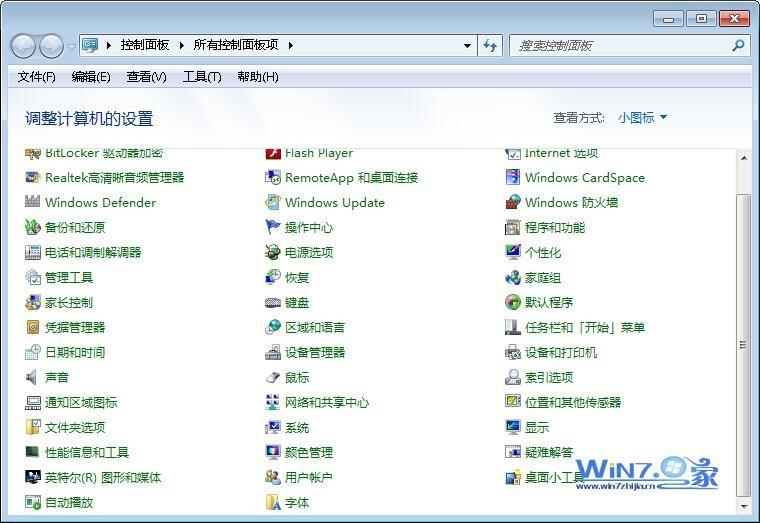
Task: Open the 声音 speaker icon
Action: (x=32, y=377)
